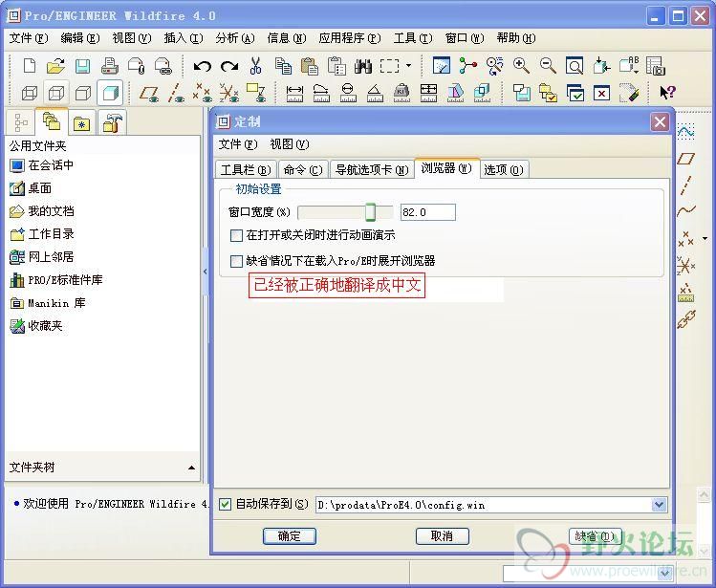Expand the selection box toolbar dropdown arrow
Image resolution: width=716 pixels, height=588 pixels.
tap(409, 66)
